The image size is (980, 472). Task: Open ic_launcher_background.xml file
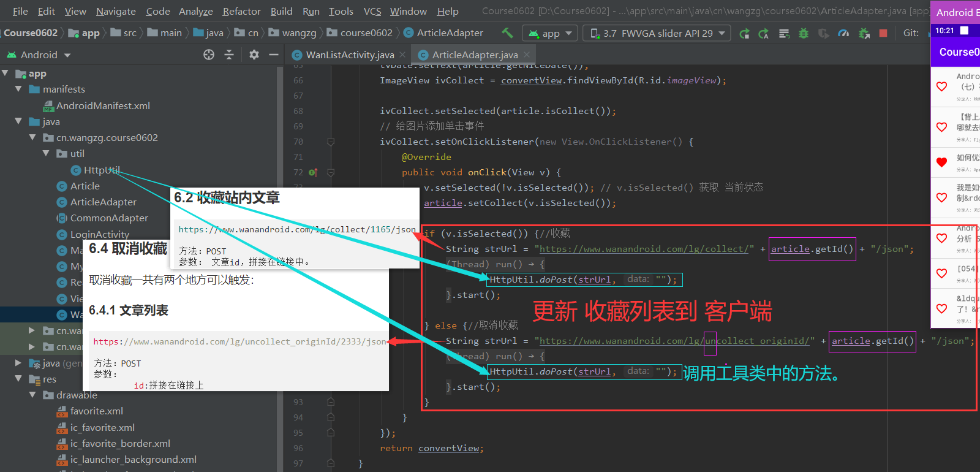coord(133,459)
